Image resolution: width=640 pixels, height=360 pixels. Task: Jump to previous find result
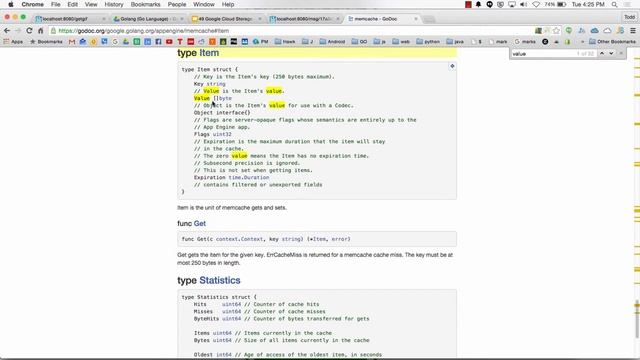[602, 53]
